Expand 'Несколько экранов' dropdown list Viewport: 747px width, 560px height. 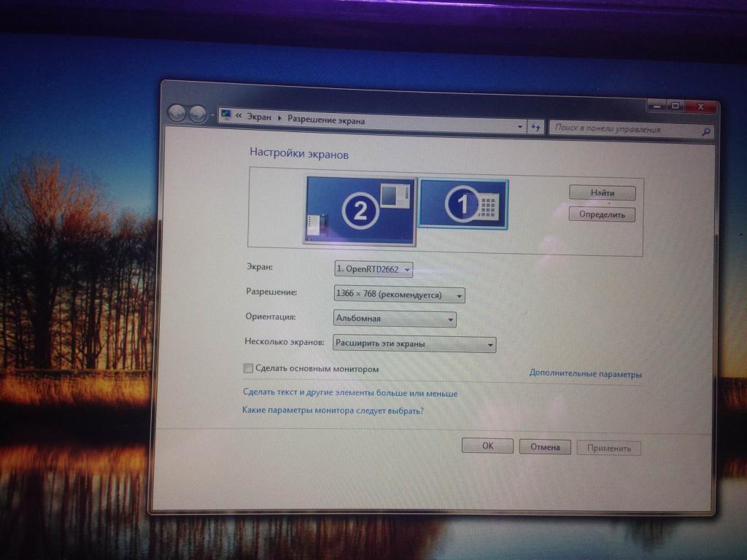click(414, 344)
